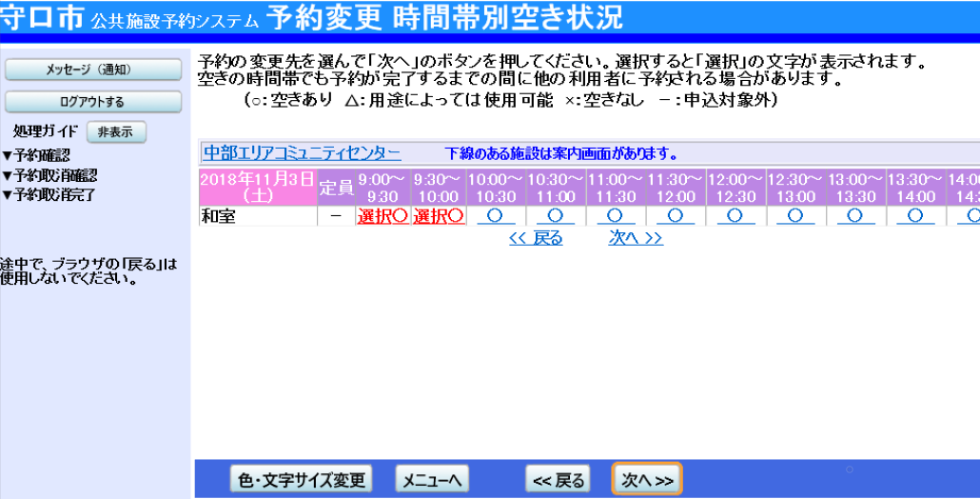980x499 pixels.
Task: Select the 11:30～12:00 available slot
Action: (x=675, y=216)
